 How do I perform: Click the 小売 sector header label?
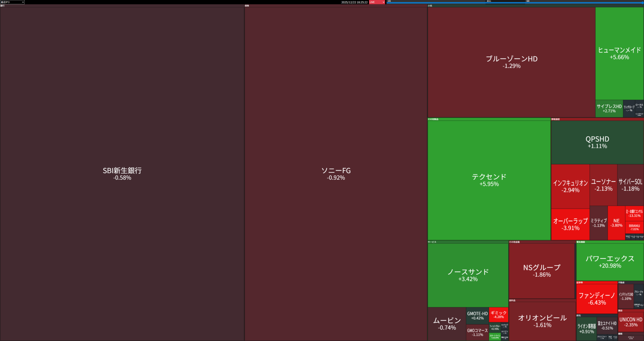[x=430, y=6]
